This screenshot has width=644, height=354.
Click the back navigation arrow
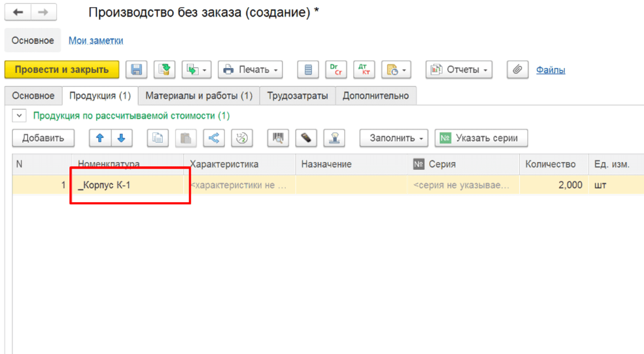pyautogui.click(x=18, y=12)
